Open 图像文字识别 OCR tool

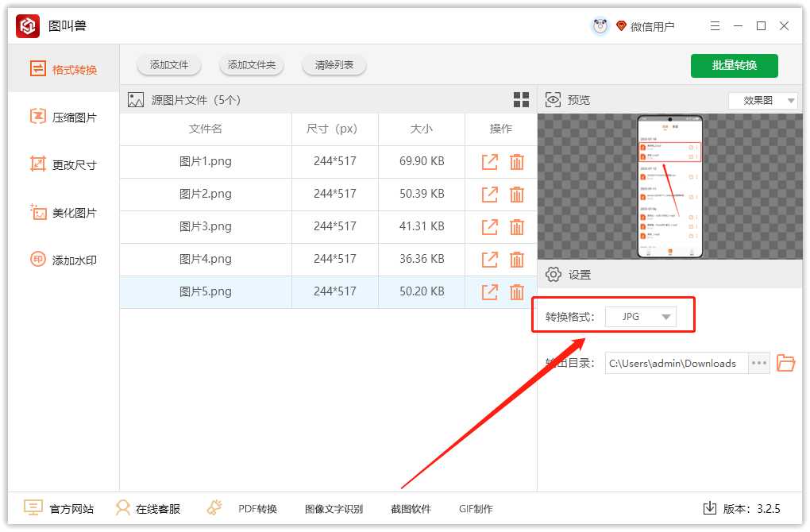[334, 508]
